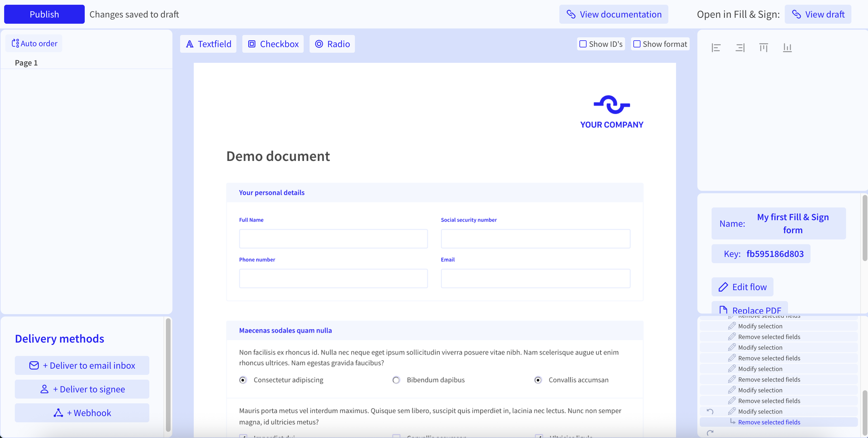
Task: Click the Demo document heading
Action: pyautogui.click(x=278, y=156)
